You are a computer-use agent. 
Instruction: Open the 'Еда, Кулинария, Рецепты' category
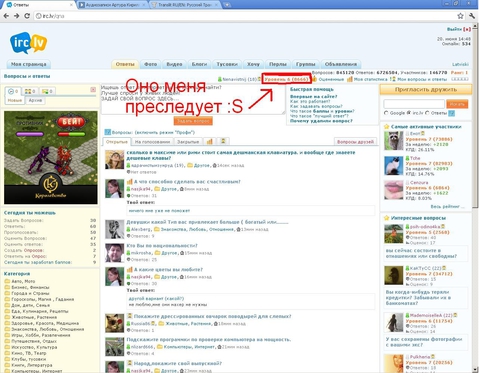(x=40, y=311)
